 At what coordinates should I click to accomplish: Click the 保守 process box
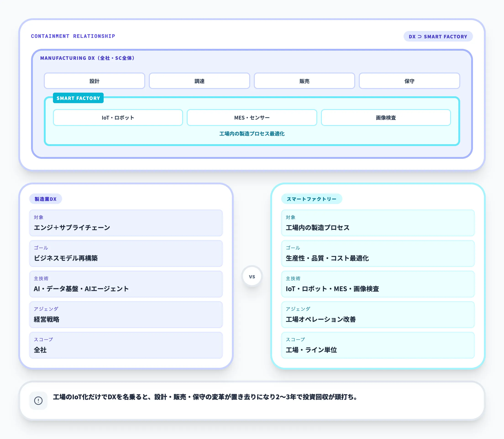(x=409, y=81)
